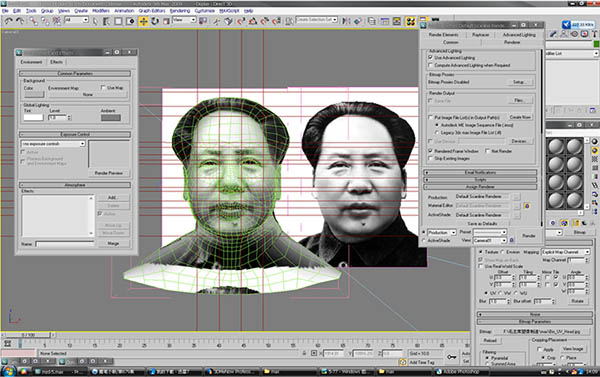
Task: Collapse the Assign Renderer rollout
Action: click(x=480, y=187)
